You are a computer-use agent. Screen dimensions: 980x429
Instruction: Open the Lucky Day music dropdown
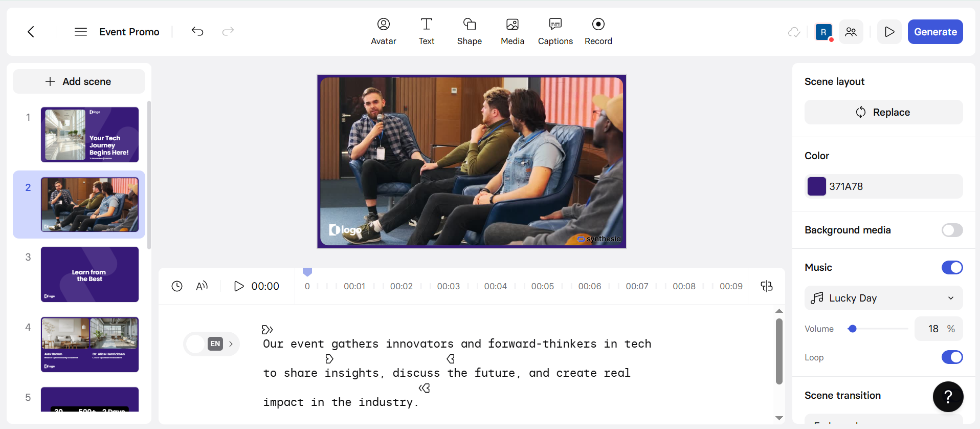tap(883, 298)
